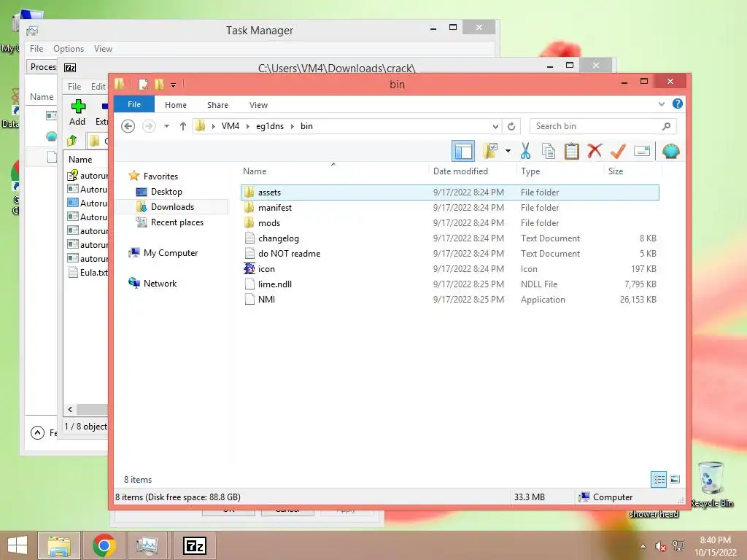
Task: Select Network in the navigation pane
Action: tap(160, 284)
